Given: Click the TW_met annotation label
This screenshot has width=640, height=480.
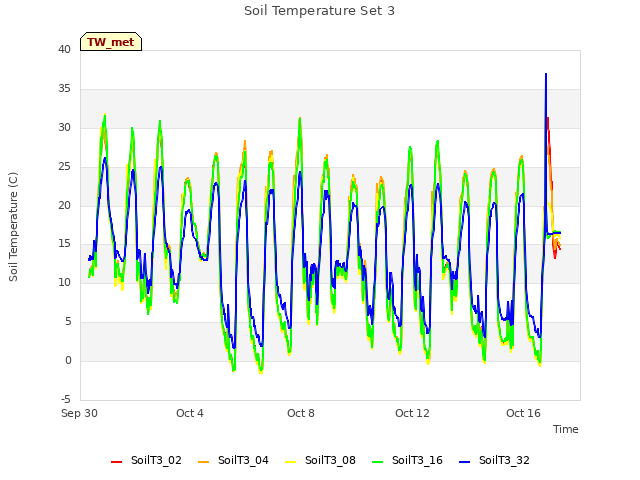Looking at the screenshot, I should pos(111,42).
